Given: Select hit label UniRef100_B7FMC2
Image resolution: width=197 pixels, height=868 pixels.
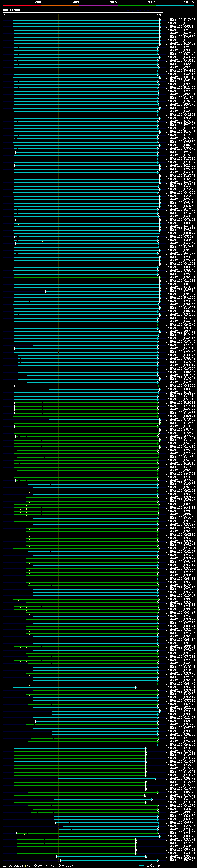Looking at the screenshot, I should tap(180, 40).
